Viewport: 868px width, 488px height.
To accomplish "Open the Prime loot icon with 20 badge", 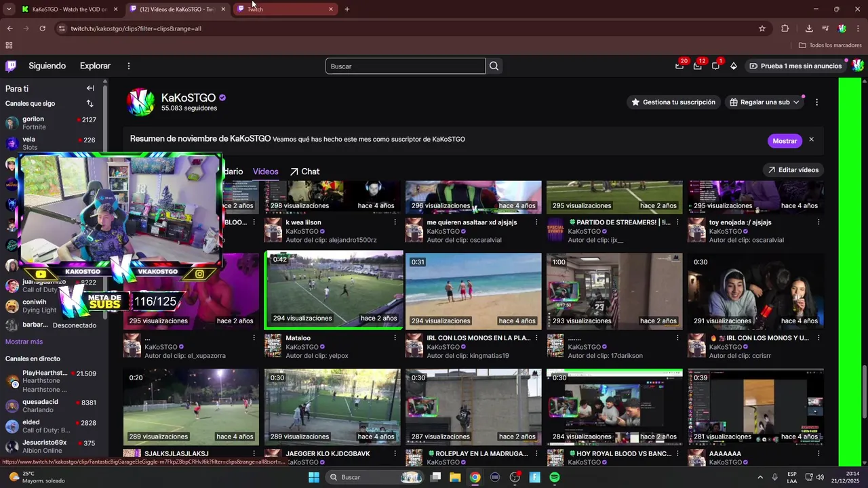I will [679, 66].
